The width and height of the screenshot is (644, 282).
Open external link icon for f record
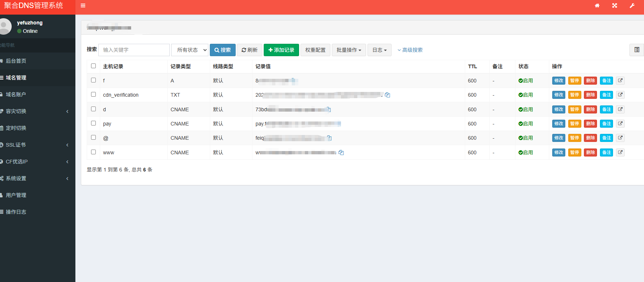(x=620, y=81)
